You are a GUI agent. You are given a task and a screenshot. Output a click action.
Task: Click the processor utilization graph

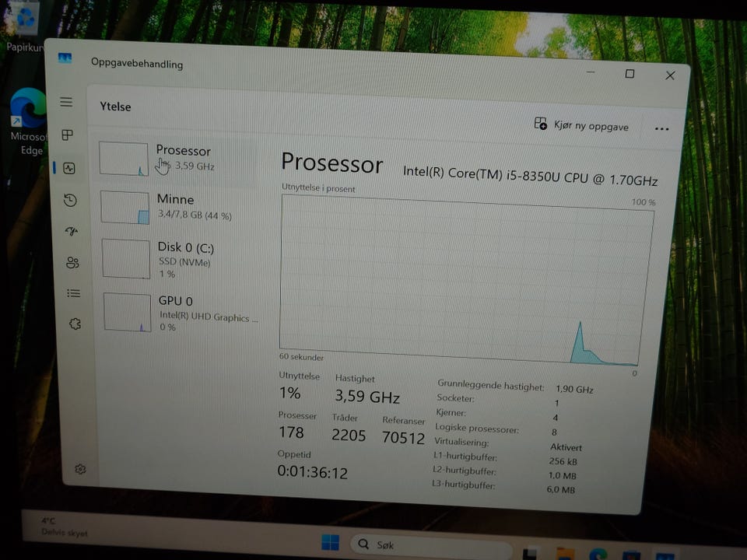(x=465, y=281)
